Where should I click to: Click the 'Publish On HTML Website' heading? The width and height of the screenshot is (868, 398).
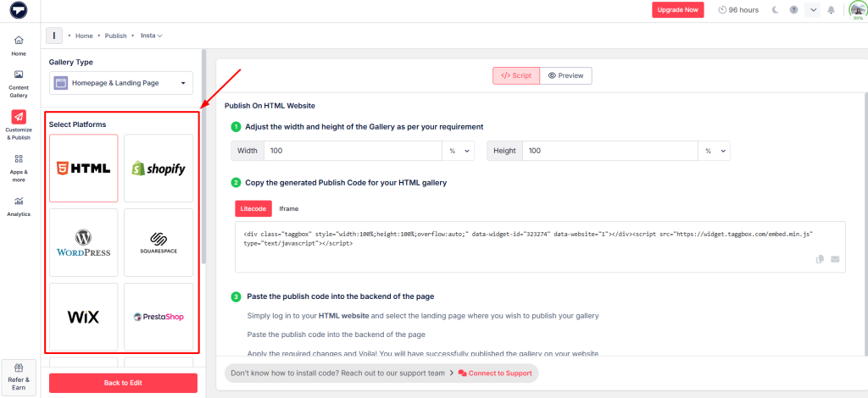(x=270, y=106)
